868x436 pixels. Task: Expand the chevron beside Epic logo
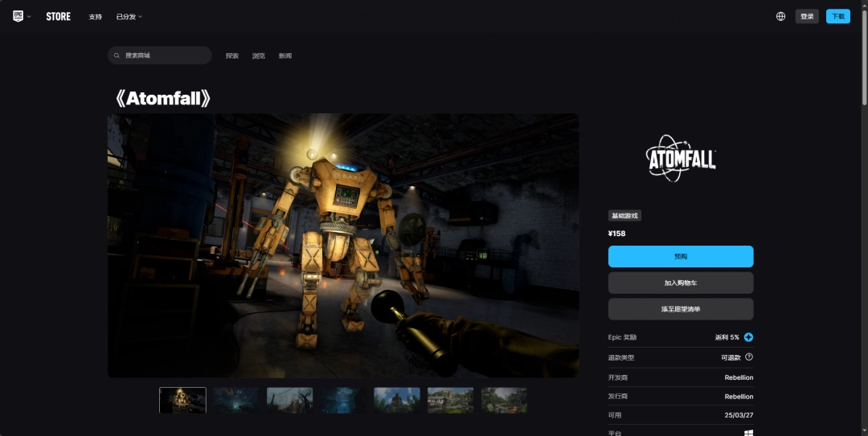(x=29, y=17)
